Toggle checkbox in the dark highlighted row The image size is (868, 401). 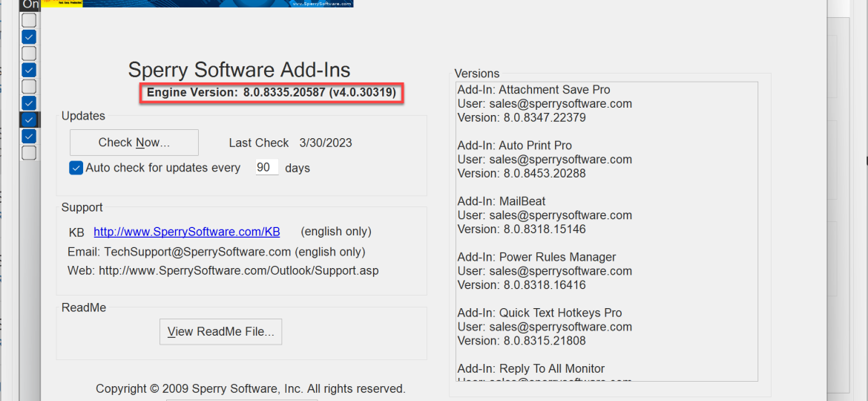coord(29,120)
